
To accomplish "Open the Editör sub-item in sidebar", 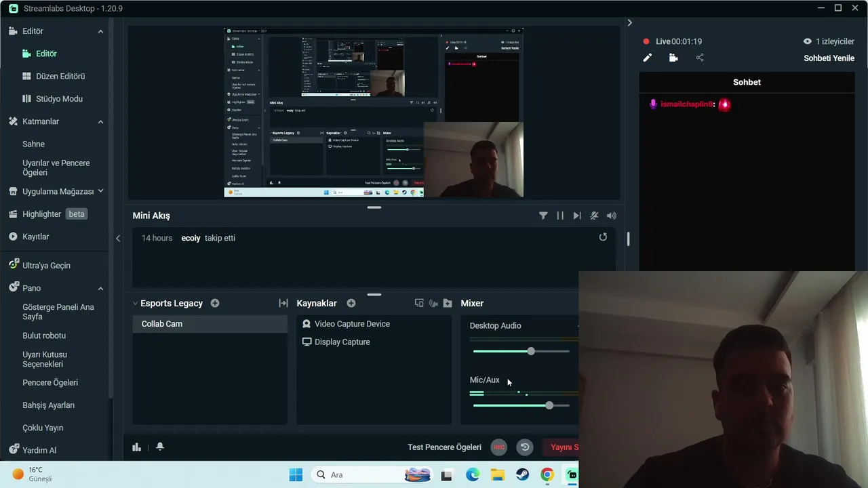I will (x=46, y=54).
